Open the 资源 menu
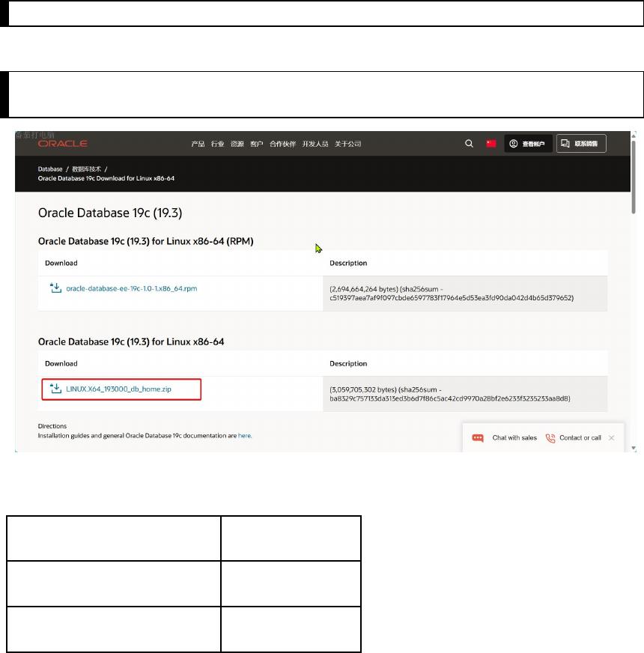 [x=237, y=144]
